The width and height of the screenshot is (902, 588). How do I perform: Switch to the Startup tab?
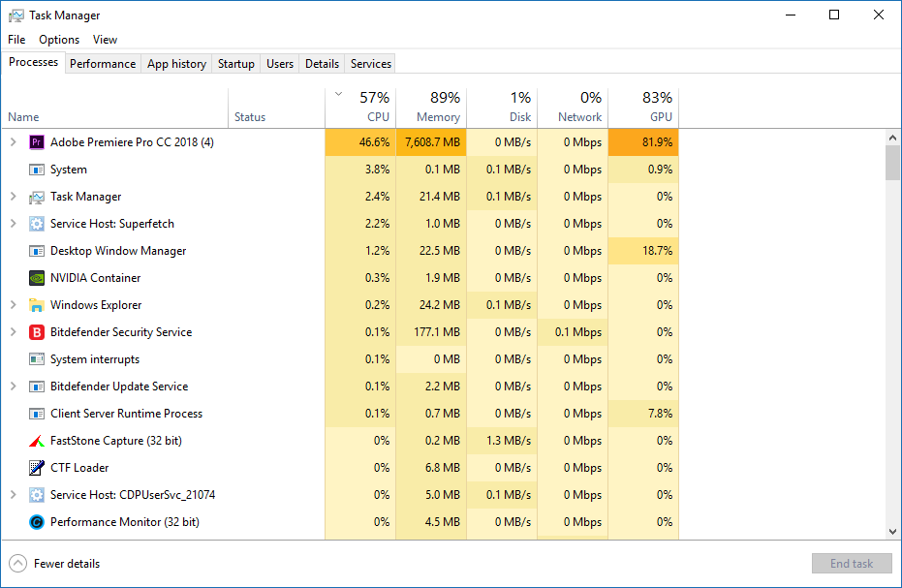click(x=235, y=63)
